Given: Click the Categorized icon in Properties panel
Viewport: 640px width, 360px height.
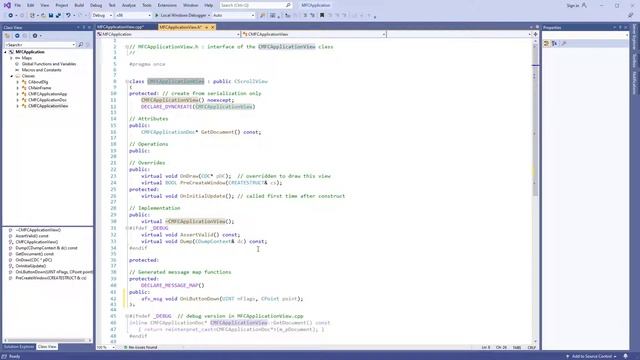Looking at the screenshot, I should (x=547, y=43).
